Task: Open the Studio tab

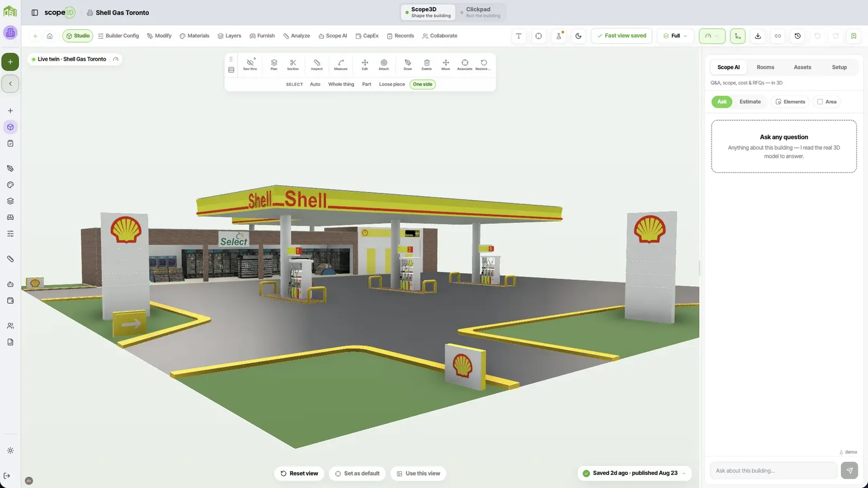Action: pyautogui.click(x=78, y=36)
